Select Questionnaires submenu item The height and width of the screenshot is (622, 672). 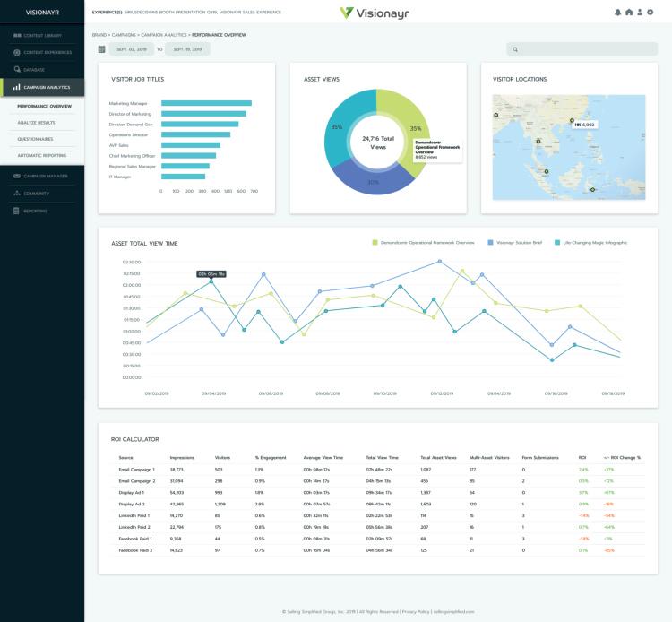coord(35,139)
